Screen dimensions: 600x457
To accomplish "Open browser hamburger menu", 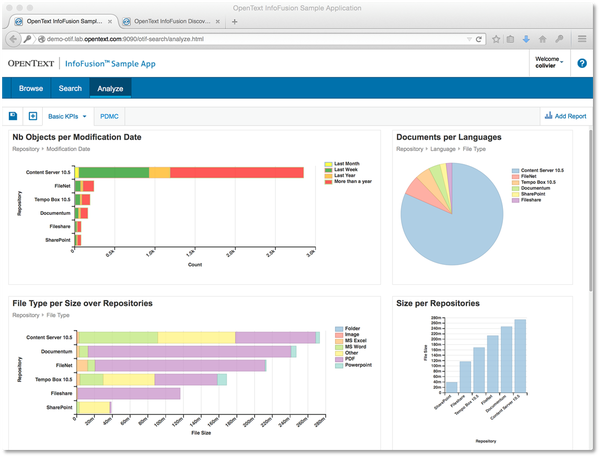I will point(582,39).
